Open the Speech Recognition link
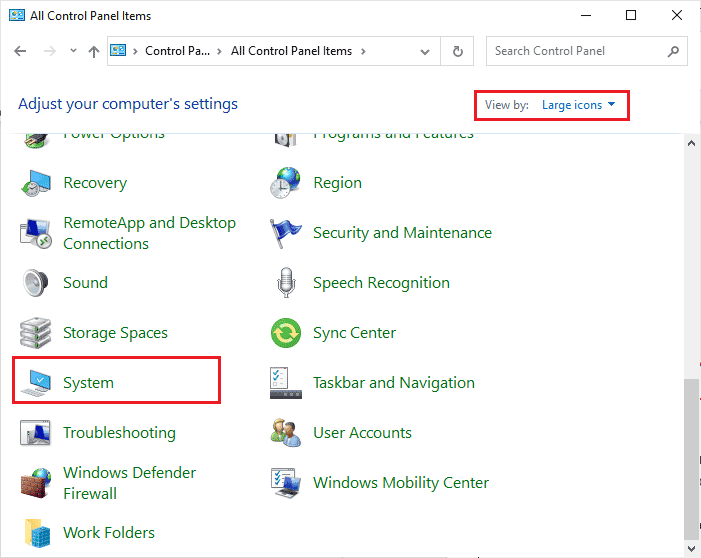 pyautogui.click(x=381, y=283)
